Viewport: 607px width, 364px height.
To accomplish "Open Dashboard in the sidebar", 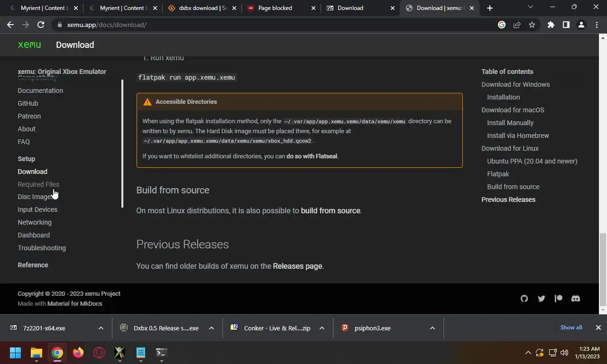I will (34, 235).
